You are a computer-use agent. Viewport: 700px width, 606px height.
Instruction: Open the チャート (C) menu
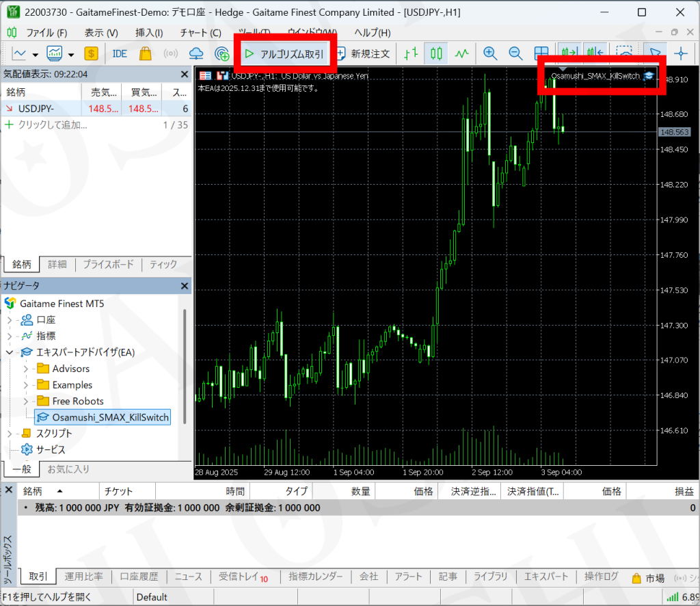pos(200,33)
